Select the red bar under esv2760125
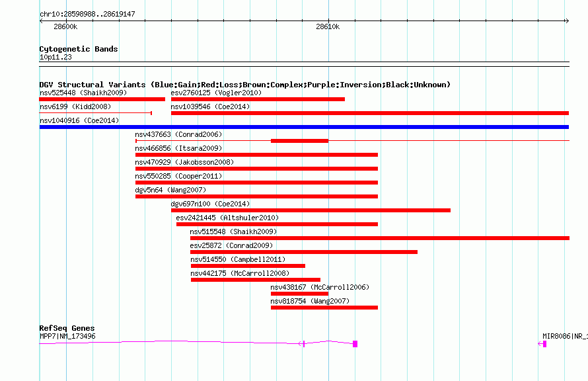Screen dimensions: 588x381 pyautogui.click(x=258, y=99)
